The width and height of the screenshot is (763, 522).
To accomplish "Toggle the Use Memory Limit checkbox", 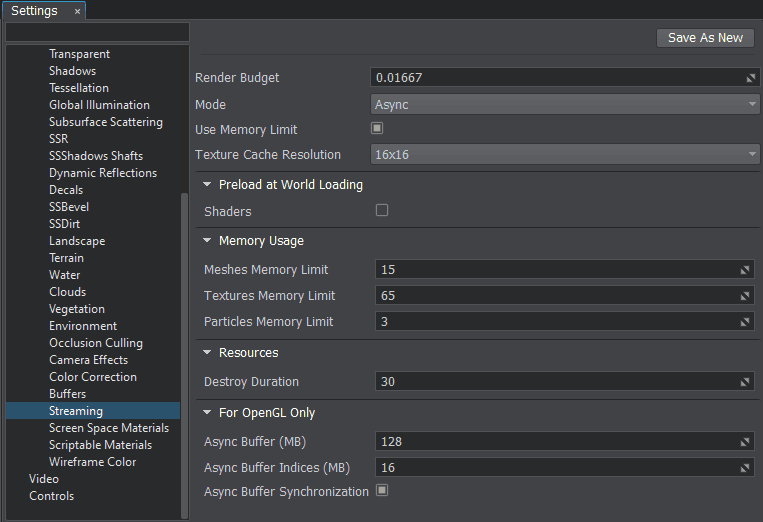I will coord(377,128).
